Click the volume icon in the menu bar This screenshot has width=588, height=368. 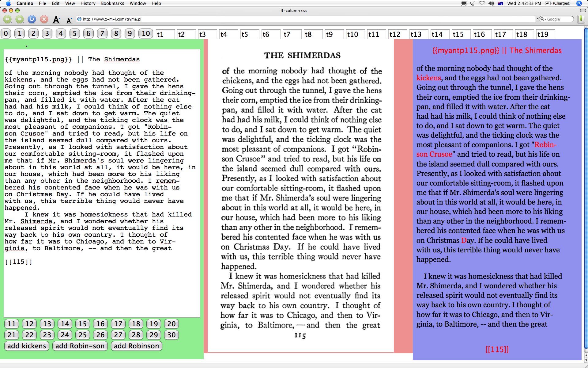491,3
